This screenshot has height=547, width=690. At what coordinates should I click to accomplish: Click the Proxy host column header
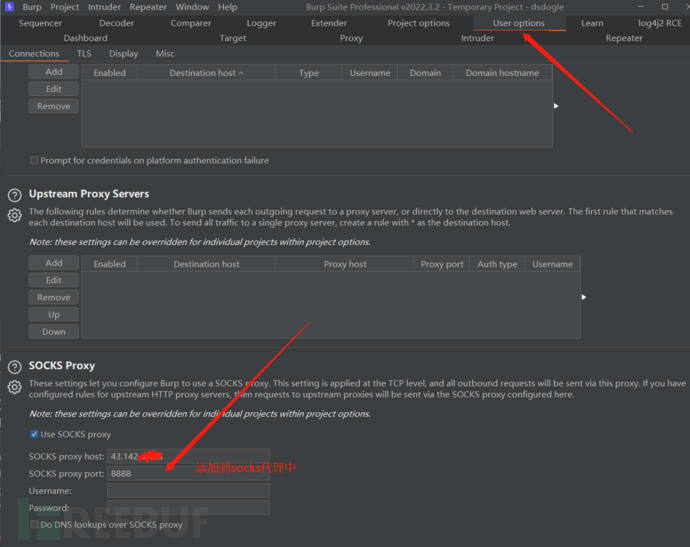coord(345,264)
